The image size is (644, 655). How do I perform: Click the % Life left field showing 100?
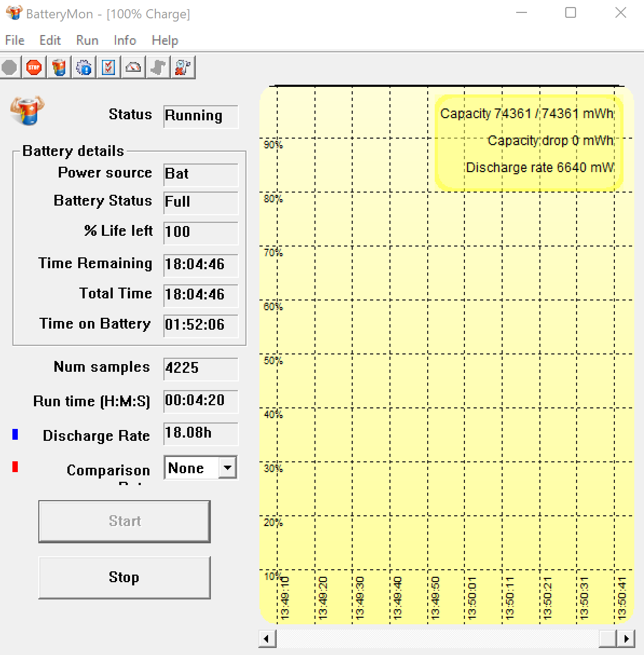click(201, 233)
